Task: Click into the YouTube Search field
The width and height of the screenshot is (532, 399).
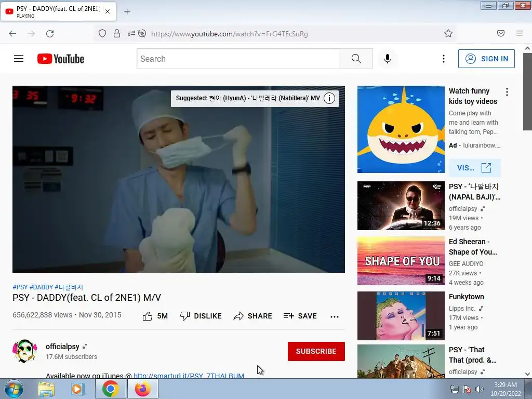Action: pyautogui.click(x=238, y=59)
